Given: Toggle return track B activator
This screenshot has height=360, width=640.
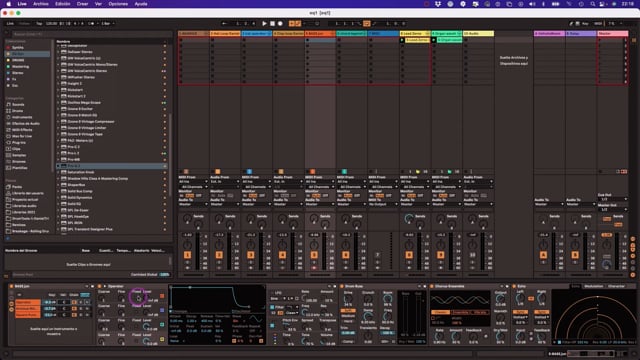Looking at the screenshot, I should pos(575,255).
